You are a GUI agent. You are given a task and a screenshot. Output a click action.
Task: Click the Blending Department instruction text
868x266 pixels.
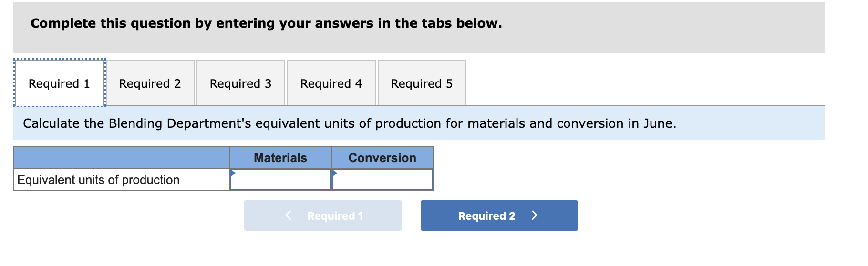(350, 123)
